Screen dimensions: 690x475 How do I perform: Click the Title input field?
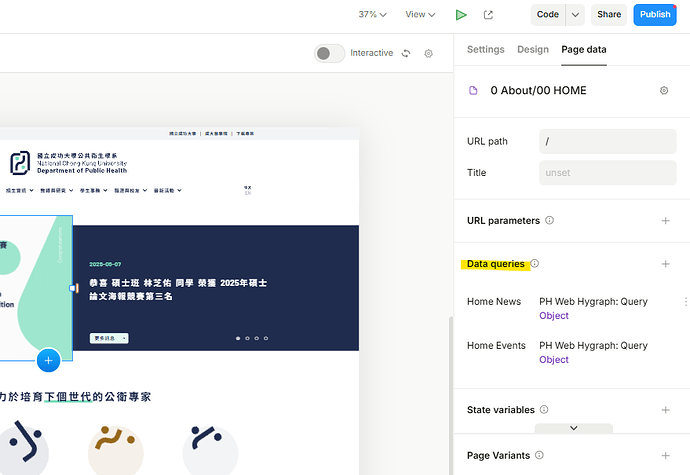607,173
